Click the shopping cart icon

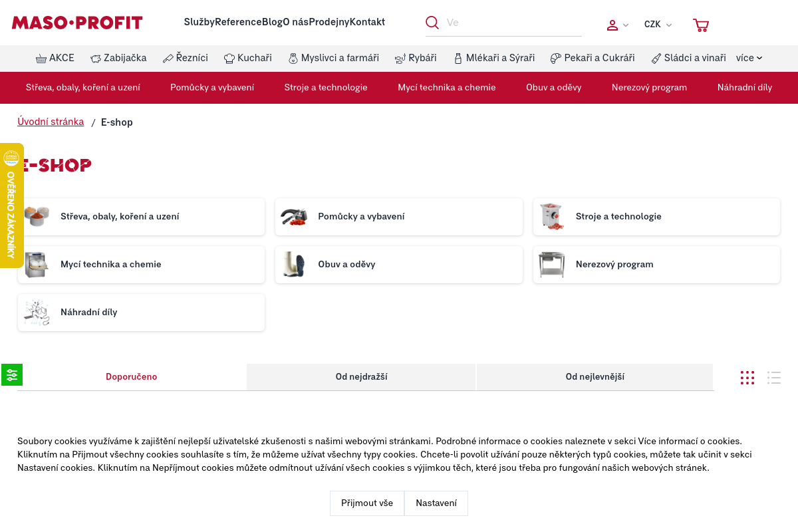tap(700, 25)
